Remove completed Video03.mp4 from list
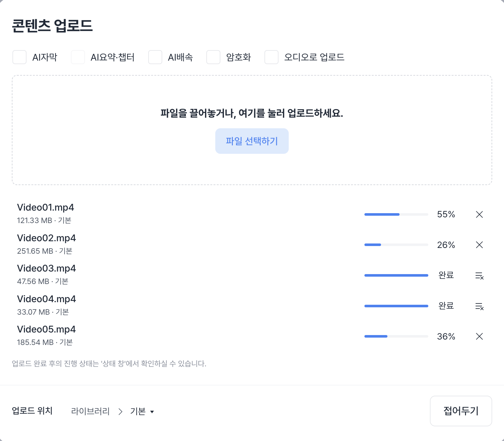 tap(479, 275)
